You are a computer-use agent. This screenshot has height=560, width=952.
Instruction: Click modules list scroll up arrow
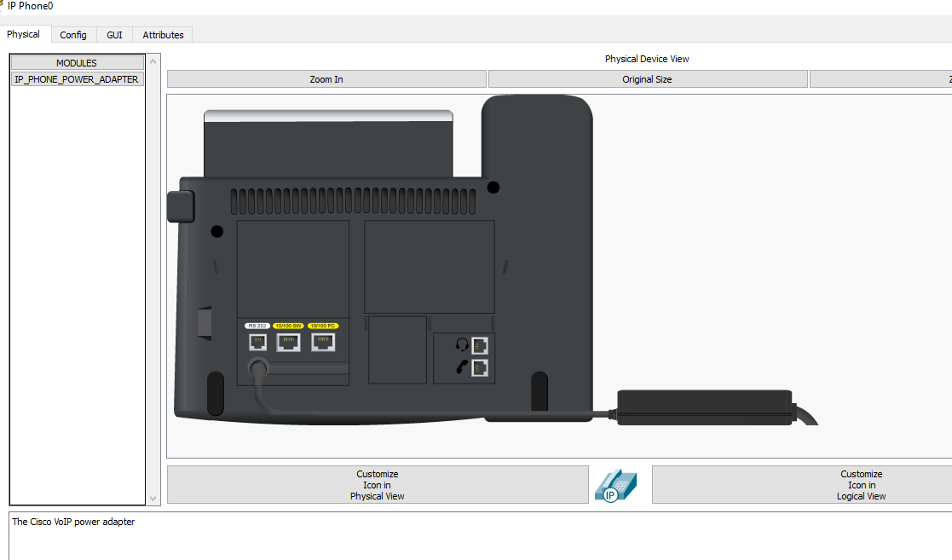153,61
